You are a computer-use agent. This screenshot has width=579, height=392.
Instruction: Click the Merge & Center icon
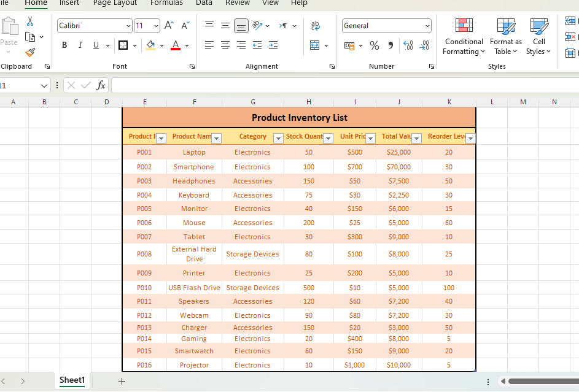(x=314, y=45)
